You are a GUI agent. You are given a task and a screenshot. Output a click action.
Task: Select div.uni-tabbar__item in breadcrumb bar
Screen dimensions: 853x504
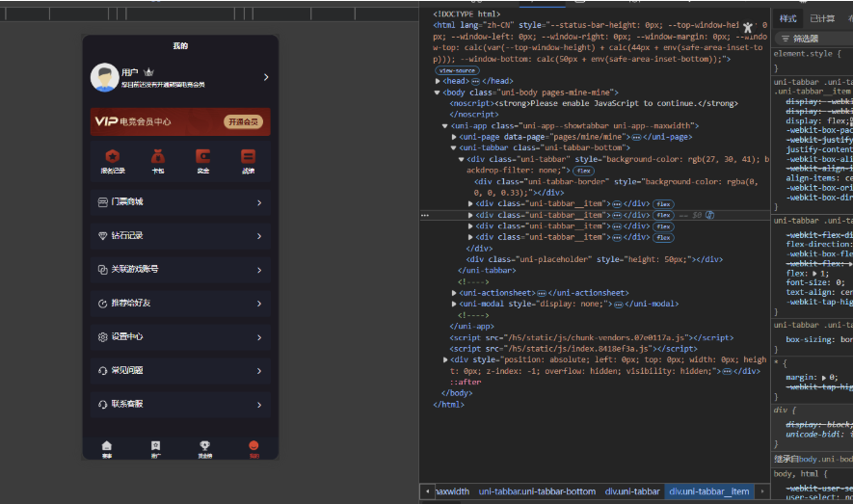(709, 491)
